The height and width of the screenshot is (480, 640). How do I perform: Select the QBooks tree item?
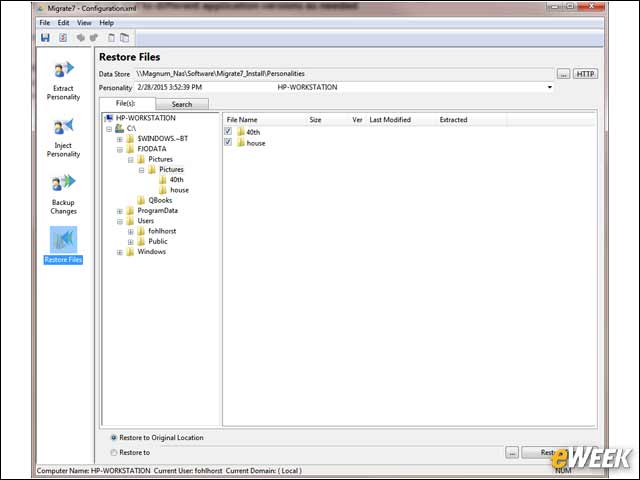160,200
